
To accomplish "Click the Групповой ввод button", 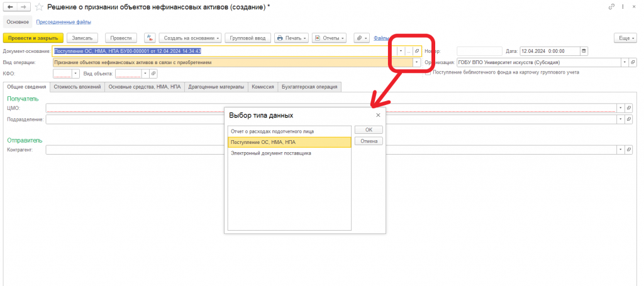I will point(248,38).
